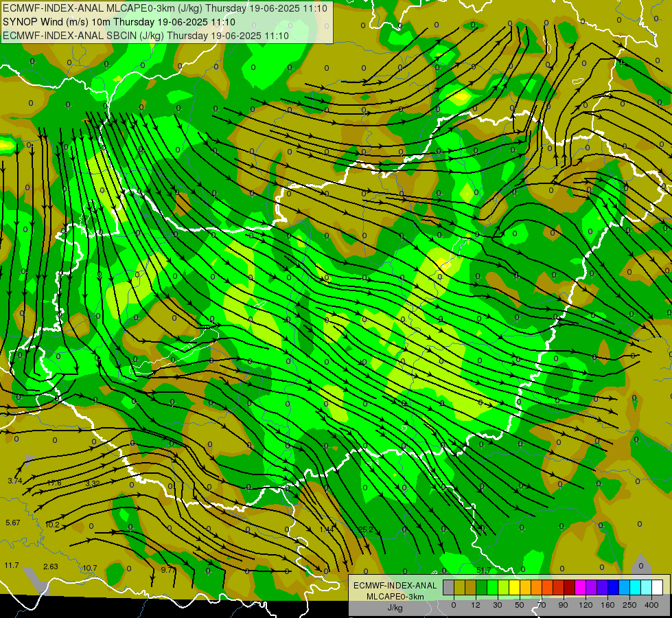Pick the pure yellow legend swatch
Viewport: 672px width, 618px height.
(514, 587)
